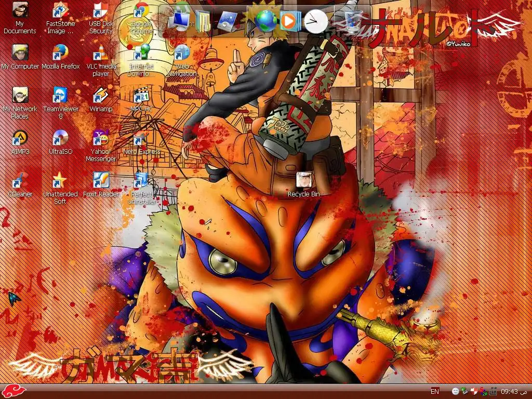This screenshot has height=399, width=532.
Task: Click the computer monitor icon in dock
Action: coord(179,20)
